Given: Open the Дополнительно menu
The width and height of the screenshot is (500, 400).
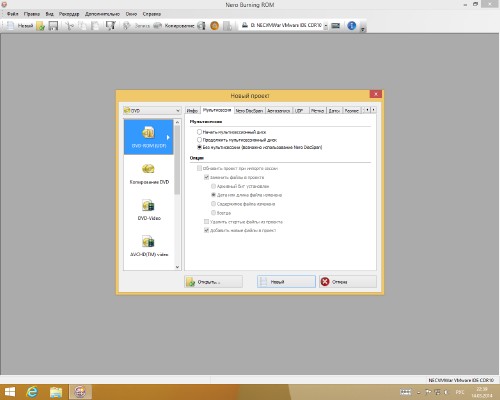Looking at the screenshot, I should click(x=102, y=14).
